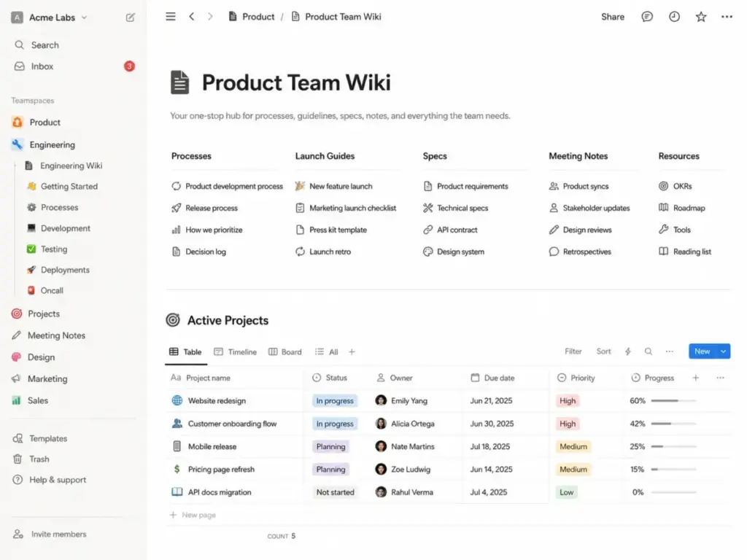747x560 pixels.
Task: Click the new page compose icon
Action: tap(130, 17)
